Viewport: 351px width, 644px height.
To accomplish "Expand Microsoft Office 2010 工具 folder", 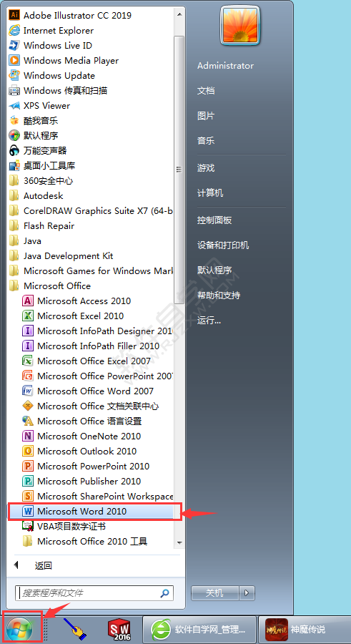I will point(84,542).
